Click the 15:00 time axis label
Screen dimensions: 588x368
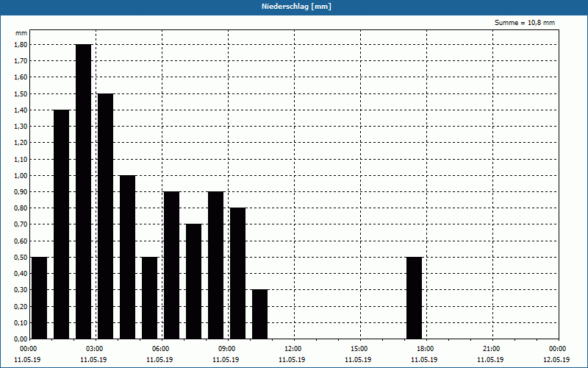pyautogui.click(x=359, y=349)
